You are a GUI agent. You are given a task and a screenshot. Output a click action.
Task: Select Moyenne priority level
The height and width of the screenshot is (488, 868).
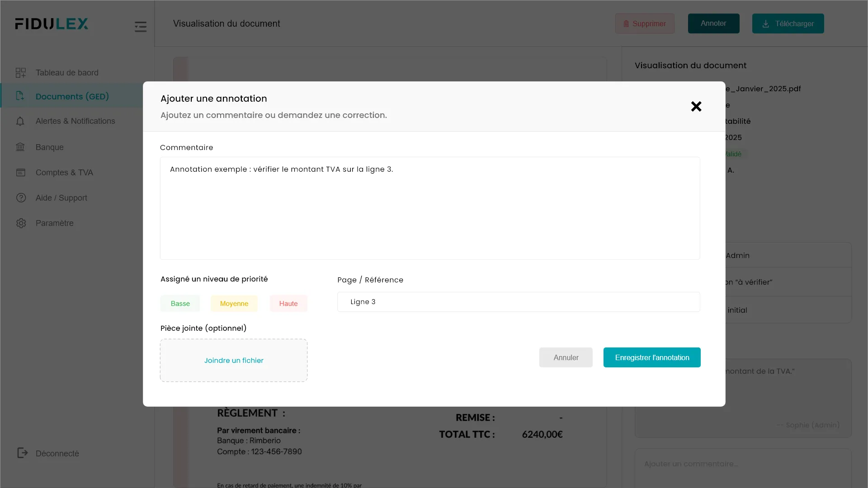point(234,304)
